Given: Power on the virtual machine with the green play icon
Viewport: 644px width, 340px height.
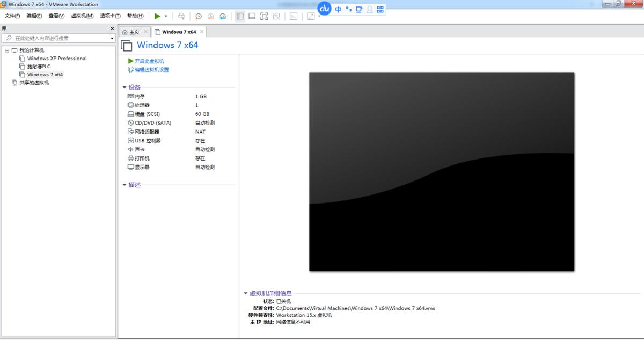Looking at the screenshot, I should 157,16.
